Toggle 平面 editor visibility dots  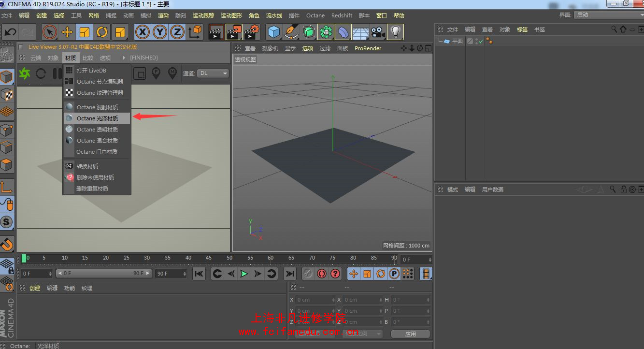click(x=476, y=41)
